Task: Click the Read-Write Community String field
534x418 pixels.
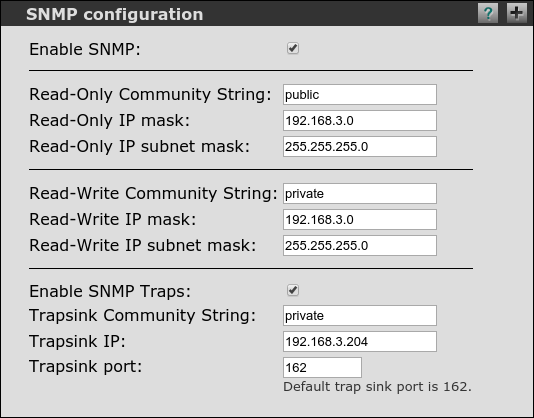Action: click(x=360, y=193)
